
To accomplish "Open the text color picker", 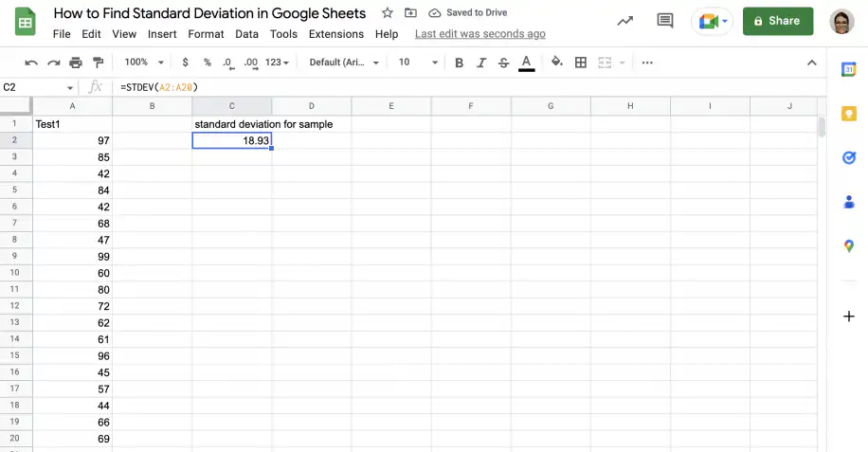I will 527,63.
